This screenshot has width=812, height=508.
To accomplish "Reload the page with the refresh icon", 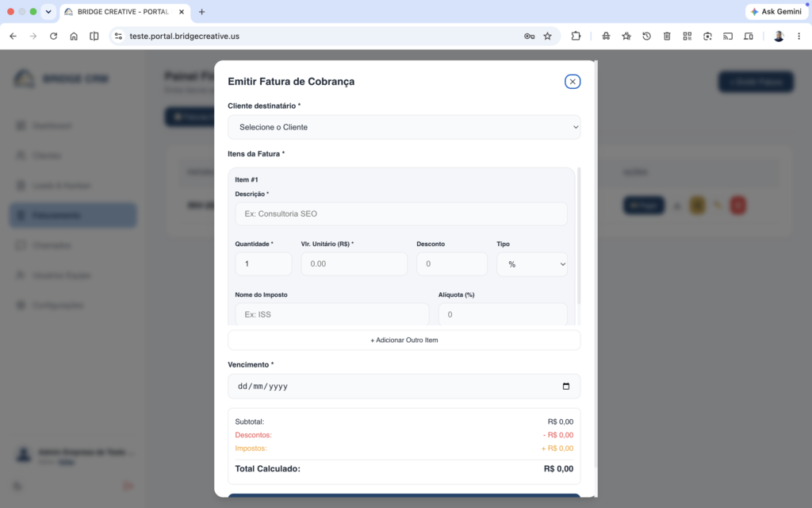I will pos(53,37).
